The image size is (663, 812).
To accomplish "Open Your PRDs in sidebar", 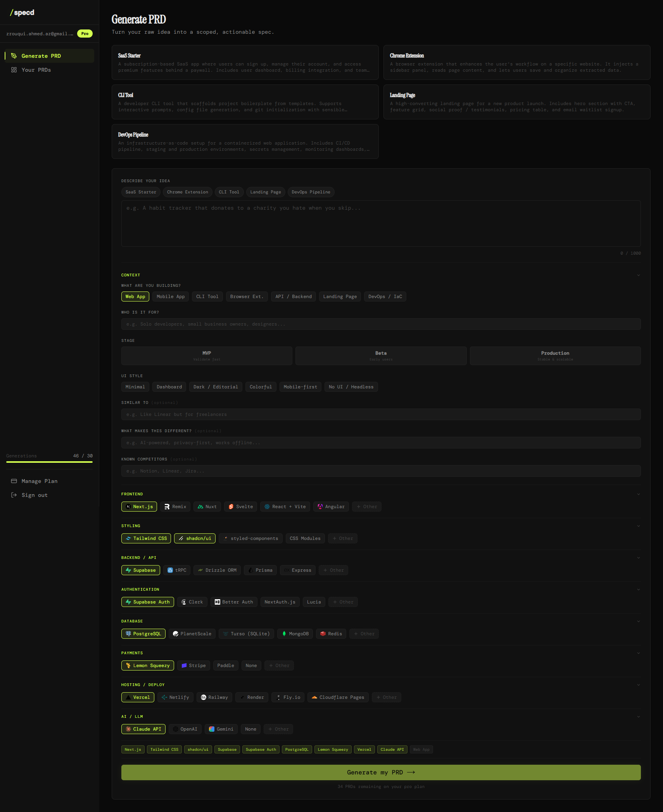I will pyautogui.click(x=49, y=70).
